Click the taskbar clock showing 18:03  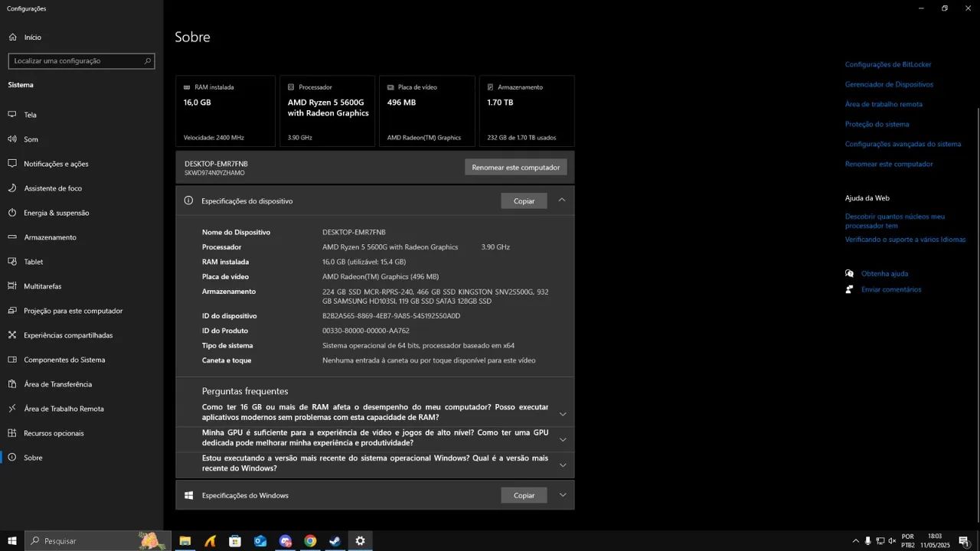point(934,541)
